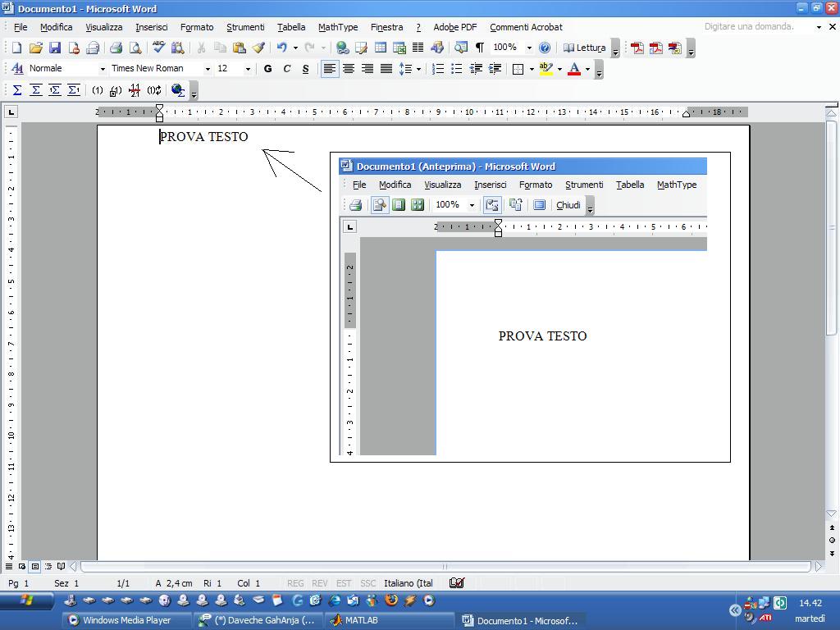Paste from the clipboard icon
This screenshot has height=630, width=840.
239,48
